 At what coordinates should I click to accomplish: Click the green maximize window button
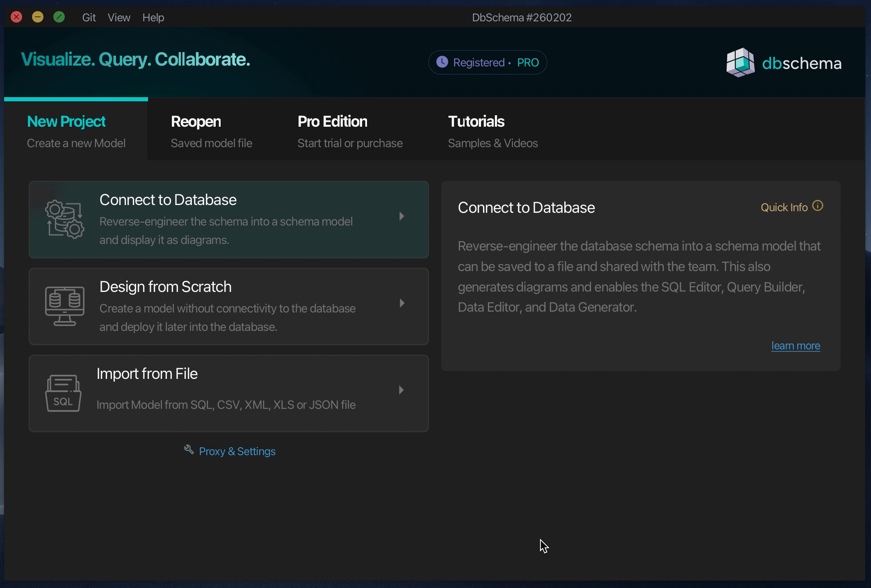point(59,17)
